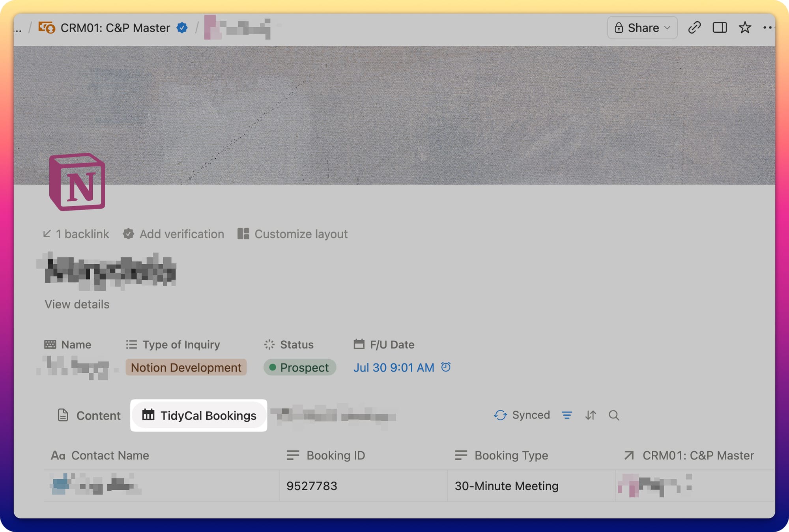Click Add verification
789x532 pixels.
click(x=174, y=234)
